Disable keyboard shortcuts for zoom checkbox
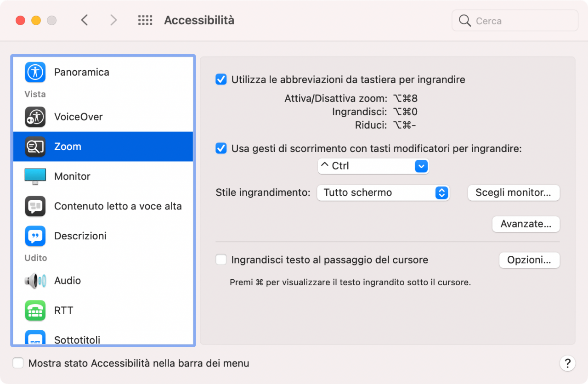Viewport: 588px width, 384px height. click(x=221, y=79)
